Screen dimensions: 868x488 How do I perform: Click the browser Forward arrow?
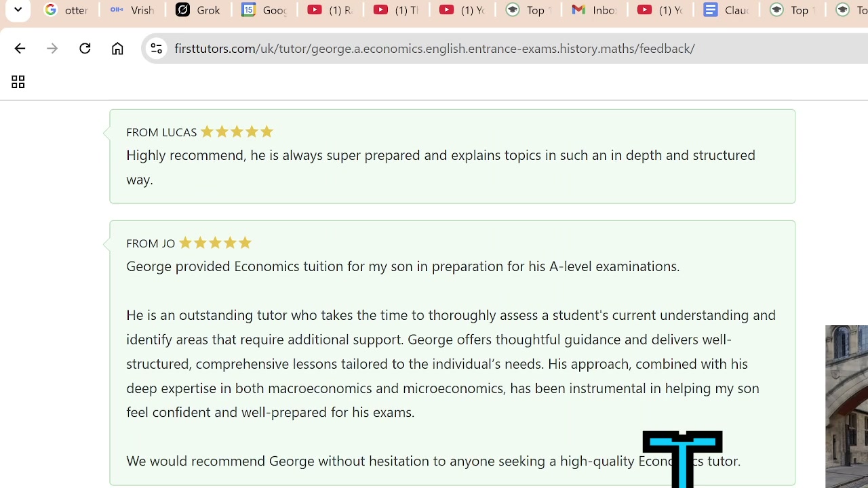coord(52,48)
